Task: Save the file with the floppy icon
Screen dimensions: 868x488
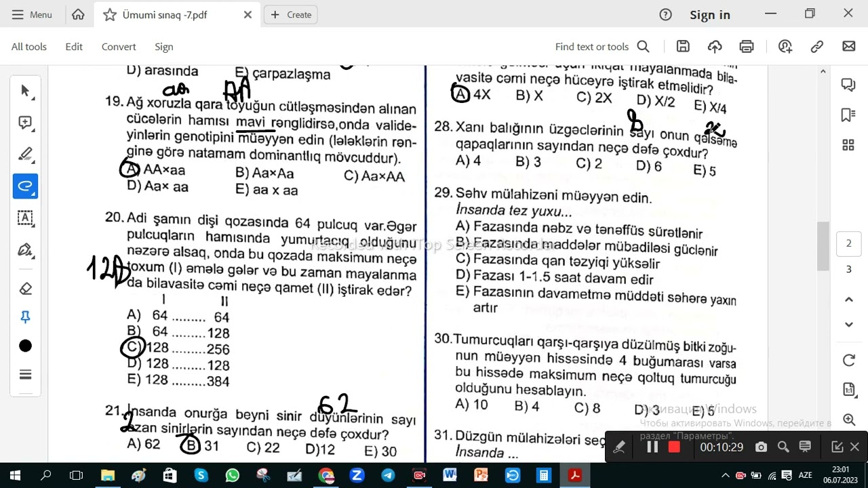Action: point(683,46)
